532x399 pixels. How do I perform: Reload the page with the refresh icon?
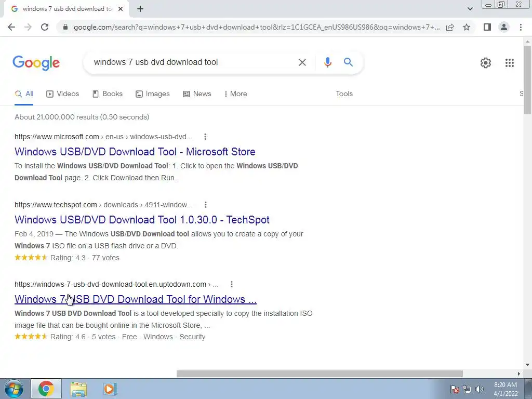[45, 27]
